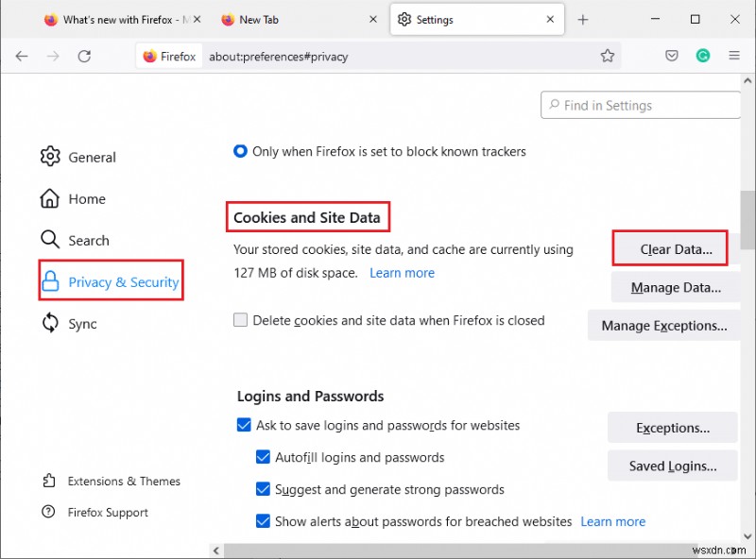The width and height of the screenshot is (756, 559).
Task: Open the hamburger application menu
Action: tap(735, 56)
